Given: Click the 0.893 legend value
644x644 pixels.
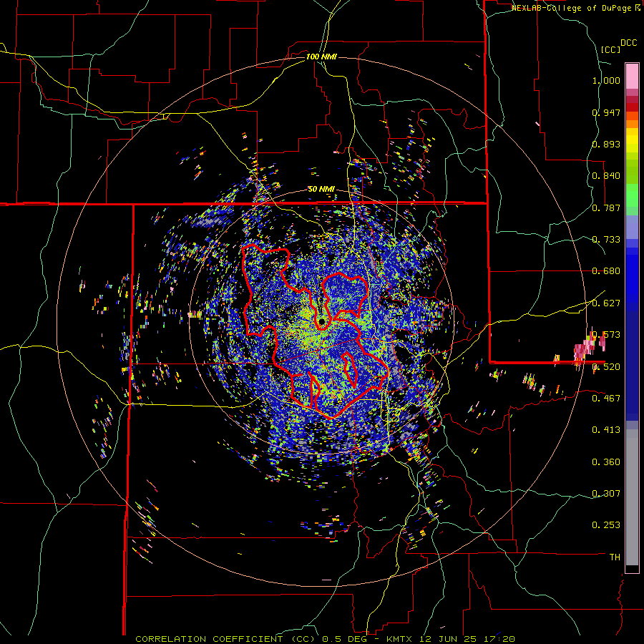Looking at the screenshot, I should 606,144.
